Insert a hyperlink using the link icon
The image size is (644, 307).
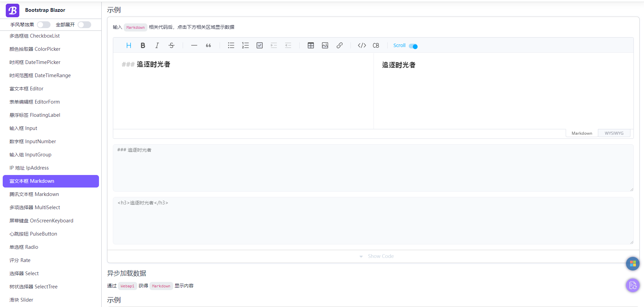click(340, 45)
